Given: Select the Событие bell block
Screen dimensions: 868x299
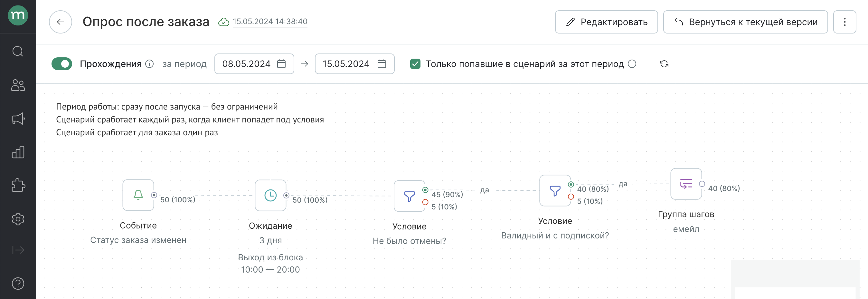Looking at the screenshot, I should pos(138,195).
